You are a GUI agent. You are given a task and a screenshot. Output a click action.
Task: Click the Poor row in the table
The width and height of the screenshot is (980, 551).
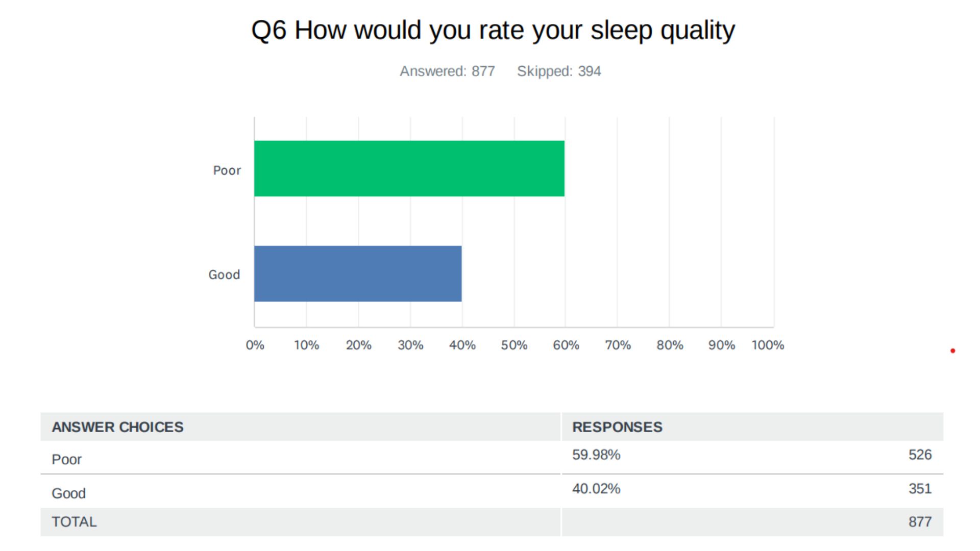pos(67,459)
